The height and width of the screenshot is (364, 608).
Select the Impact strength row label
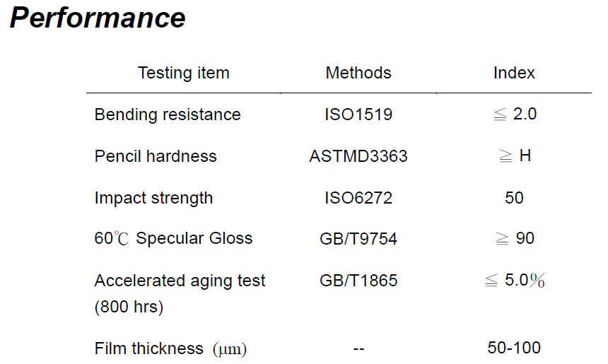pos(153,198)
